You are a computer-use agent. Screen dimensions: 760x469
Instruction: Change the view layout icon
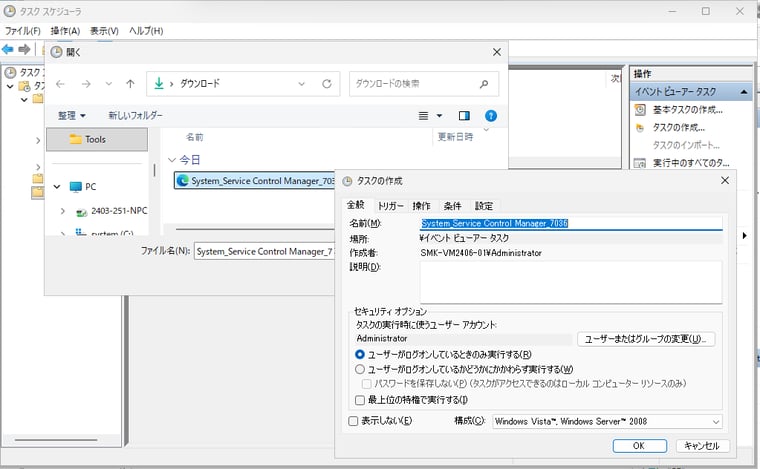click(423, 116)
